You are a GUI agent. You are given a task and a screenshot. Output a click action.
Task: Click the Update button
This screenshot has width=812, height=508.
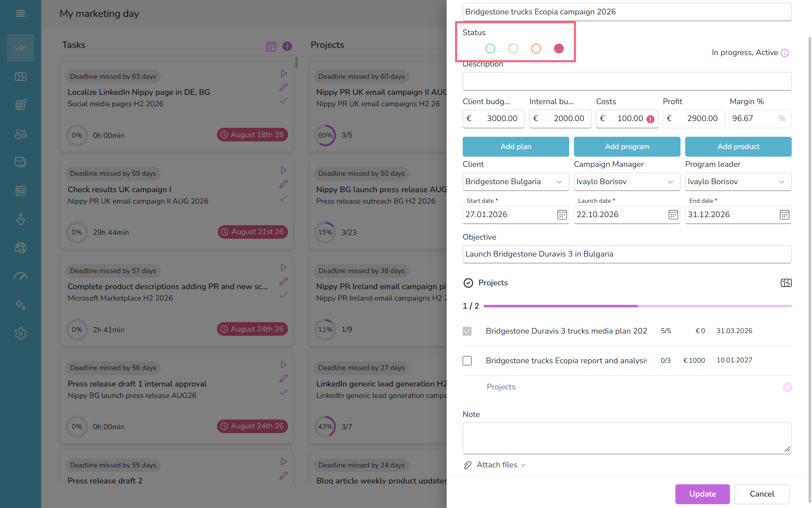[702, 494]
